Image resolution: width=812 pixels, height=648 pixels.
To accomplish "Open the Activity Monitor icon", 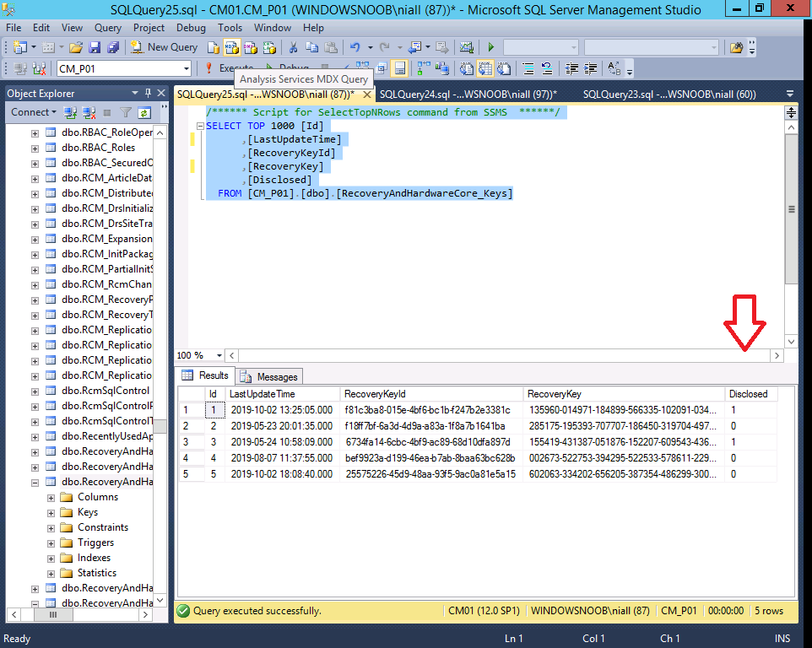I will pos(467,47).
